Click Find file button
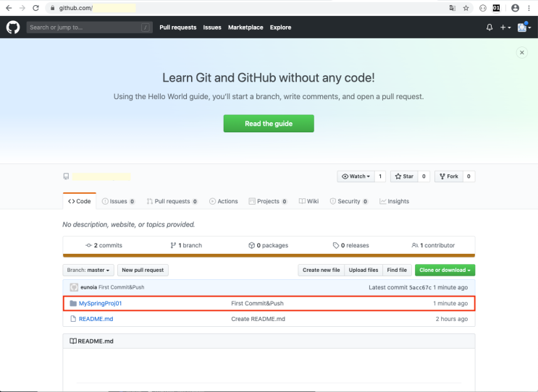 397,270
